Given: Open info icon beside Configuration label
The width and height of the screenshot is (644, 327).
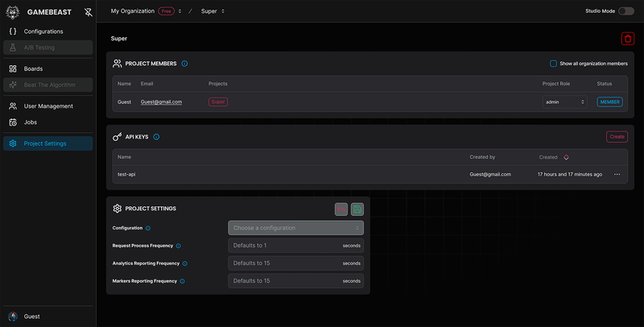Looking at the screenshot, I should (148, 228).
